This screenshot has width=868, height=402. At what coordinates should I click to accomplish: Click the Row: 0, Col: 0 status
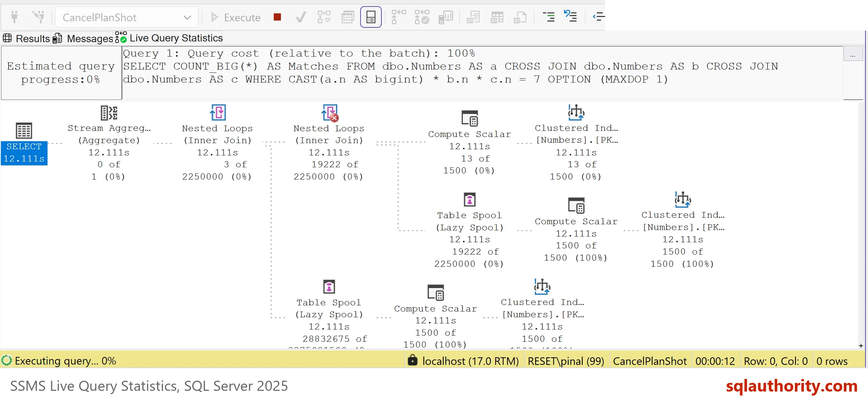776,361
